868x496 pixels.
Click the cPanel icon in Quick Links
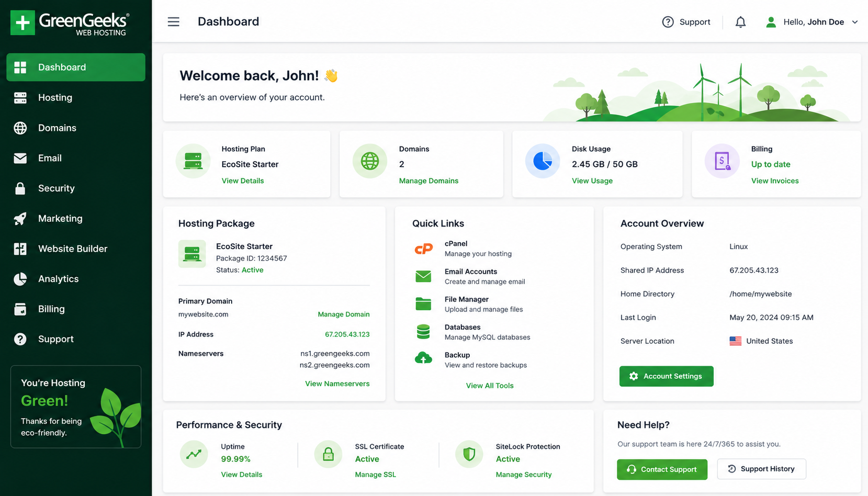[423, 249]
